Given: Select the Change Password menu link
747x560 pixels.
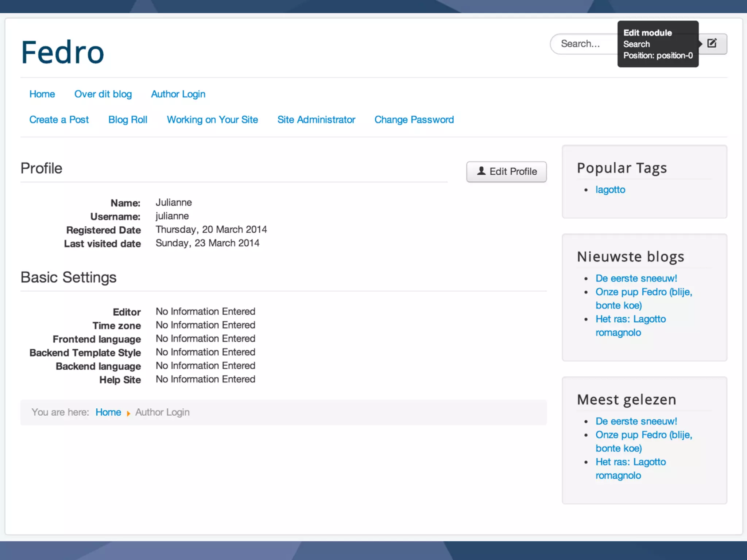Looking at the screenshot, I should pyautogui.click(x=414, y=120).
